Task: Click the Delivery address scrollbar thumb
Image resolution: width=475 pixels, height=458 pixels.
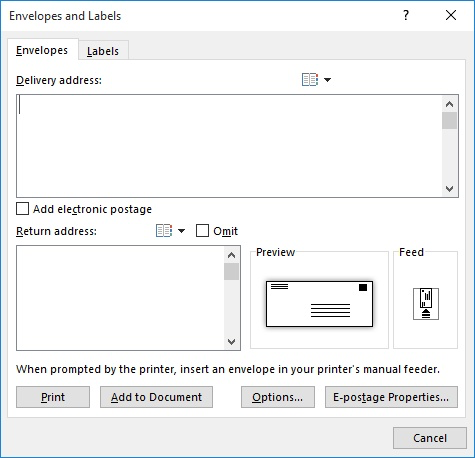Action: click(x=449, y=121)
